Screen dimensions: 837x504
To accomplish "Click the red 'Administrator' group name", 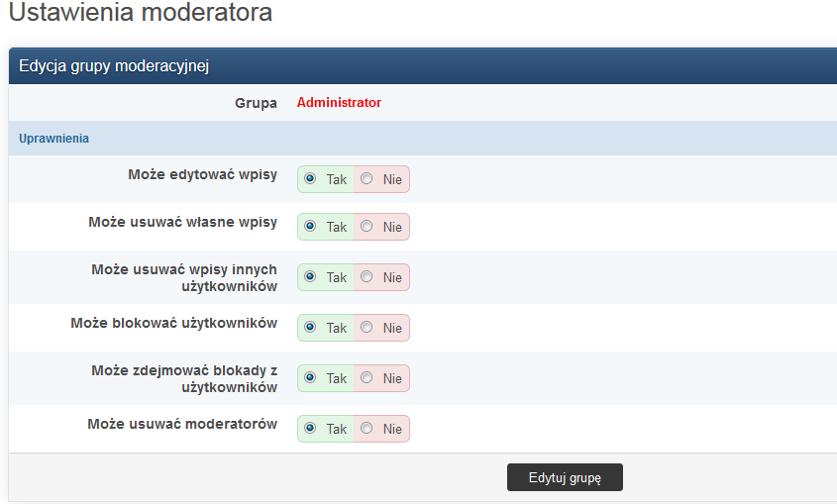I will click(339, 103).
